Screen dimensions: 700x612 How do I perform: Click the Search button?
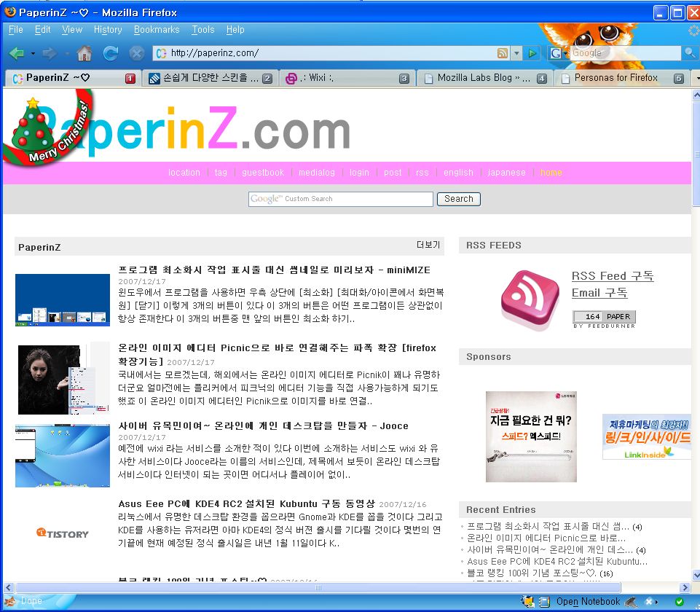coord(458,199)
